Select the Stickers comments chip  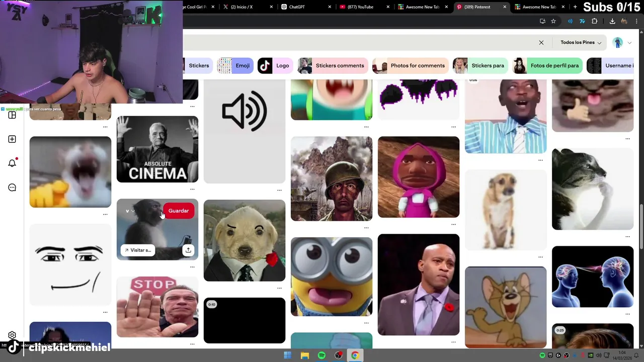coord(333,65)
